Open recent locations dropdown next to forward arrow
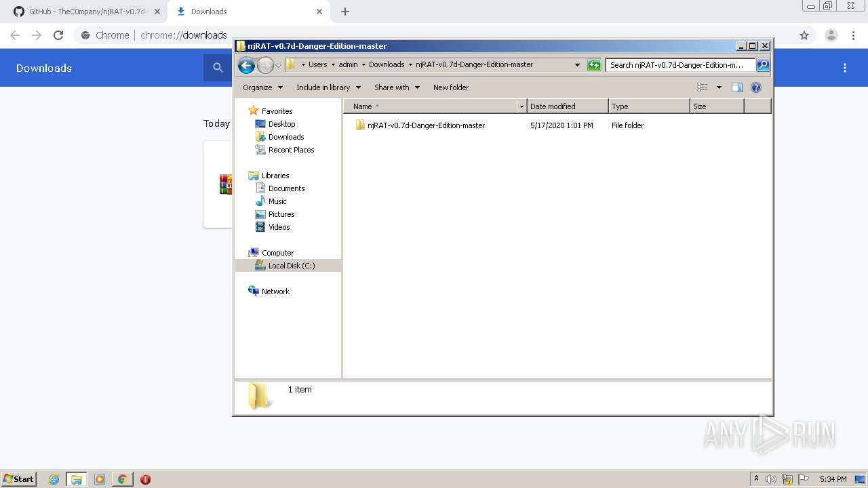Image resolution: width=868 pixels, height=488 pixels. pyautogui.click(x=278, y=66)
